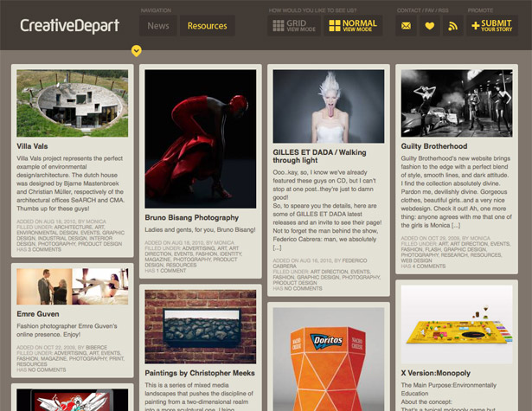This screenshot has width=532, height=411.
Task: Open the Bruno Bisang red dress thumbnail
Action: (201, 139)
